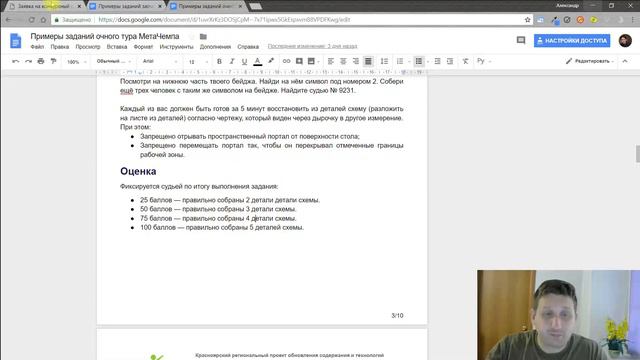Open the Файл menu

[37, 47]
